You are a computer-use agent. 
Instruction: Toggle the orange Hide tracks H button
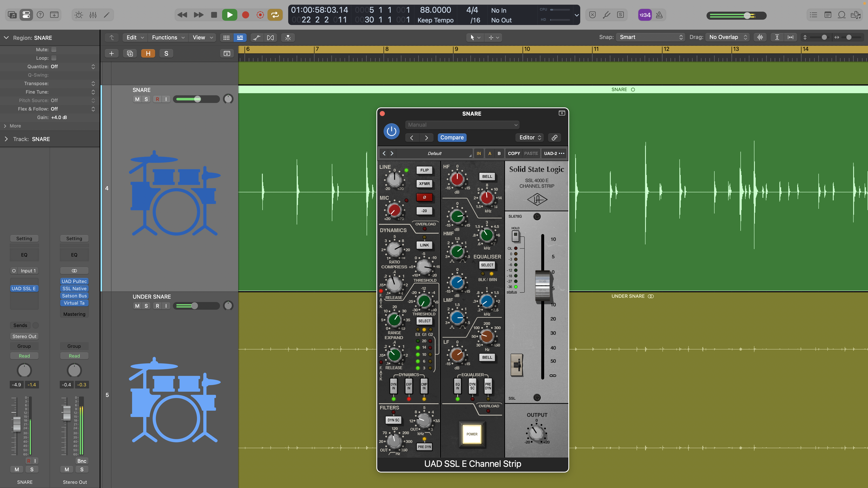[148, 54]
